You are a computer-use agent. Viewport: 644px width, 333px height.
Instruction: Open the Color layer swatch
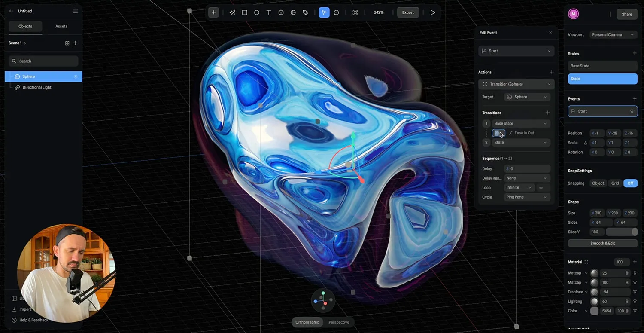pos(594,311)
